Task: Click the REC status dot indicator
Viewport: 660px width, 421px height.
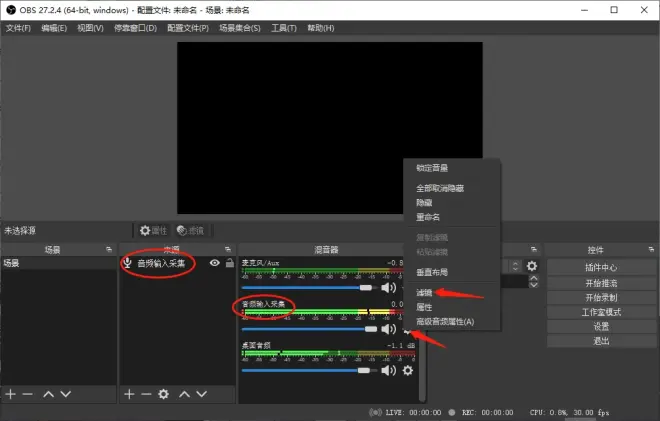Action: [452, 413]
